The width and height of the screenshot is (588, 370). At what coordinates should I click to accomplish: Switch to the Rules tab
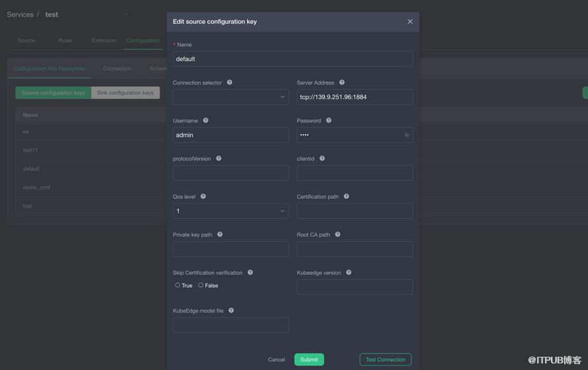pos(65,40)
